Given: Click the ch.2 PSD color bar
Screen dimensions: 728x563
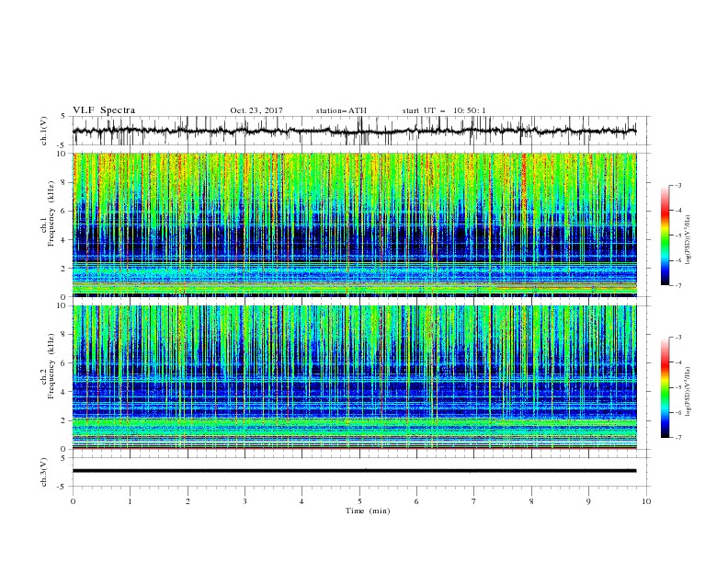Looking at the screenshot, I should [x=665, y=387].
